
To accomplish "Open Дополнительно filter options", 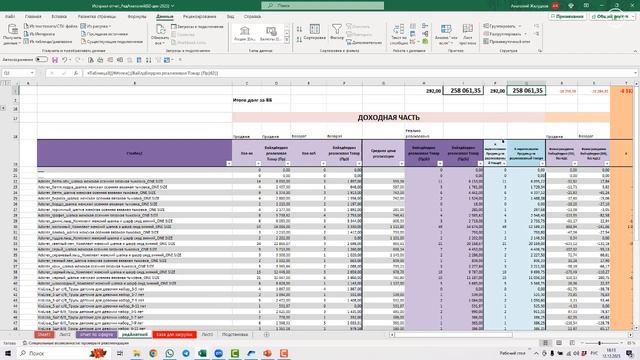I will [x=364, y=42].
